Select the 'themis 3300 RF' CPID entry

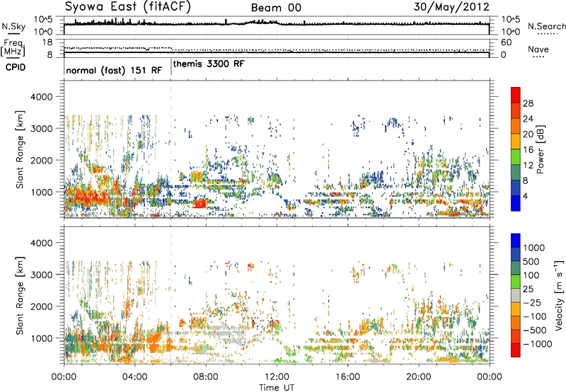(209, 64)
